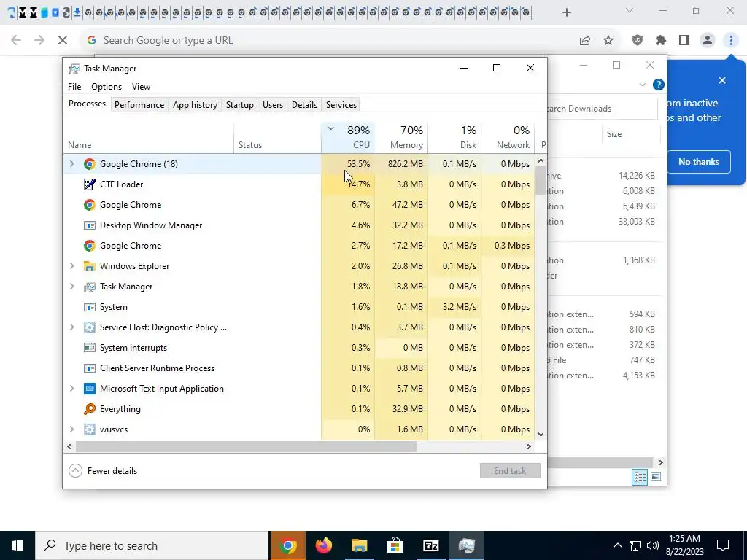Click Search Downloads box in Explorer
The height and width of the screenshot is (560, 747).
coord(603,109)
